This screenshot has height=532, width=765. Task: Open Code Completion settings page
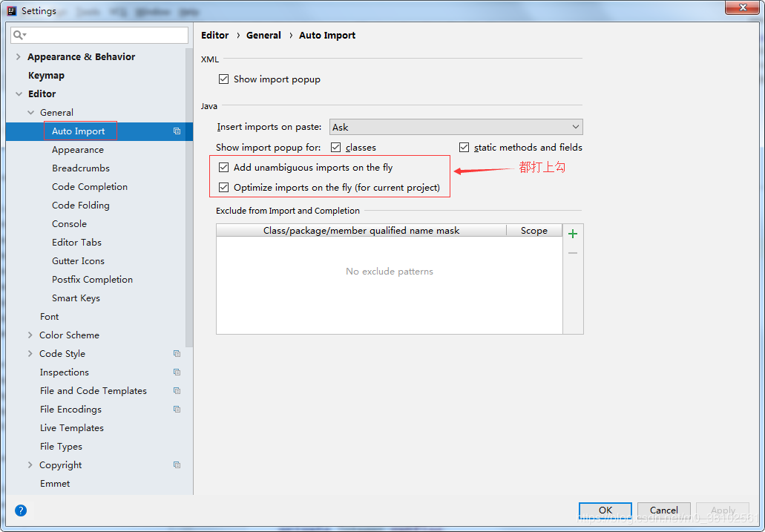click(x=90, y=186)
